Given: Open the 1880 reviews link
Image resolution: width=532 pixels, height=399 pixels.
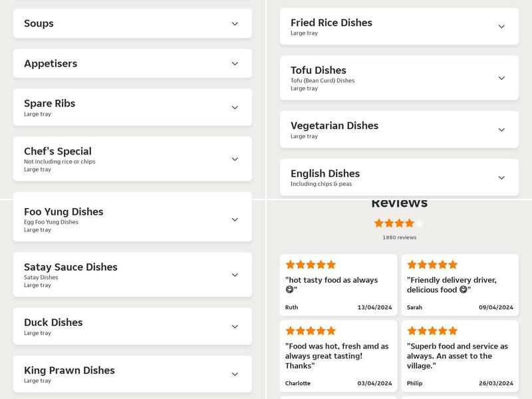Looking at the screenshot, I should [400, 239].
